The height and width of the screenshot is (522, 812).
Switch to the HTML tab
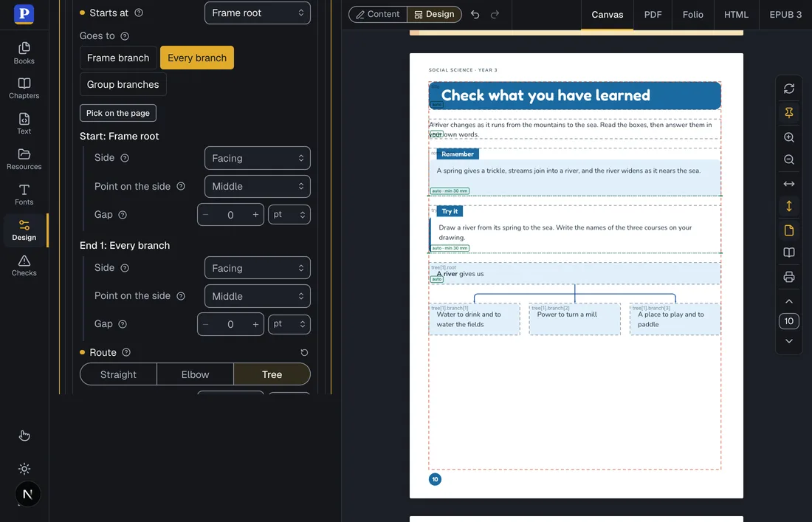(736, 15)
